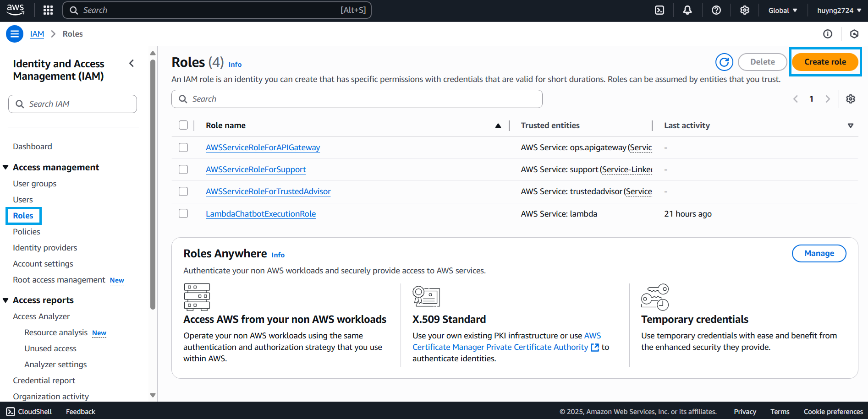Check the AWSServiceRoleForTrustedAdvisor row
Viewport: 868px width, 419px height.
183,191
